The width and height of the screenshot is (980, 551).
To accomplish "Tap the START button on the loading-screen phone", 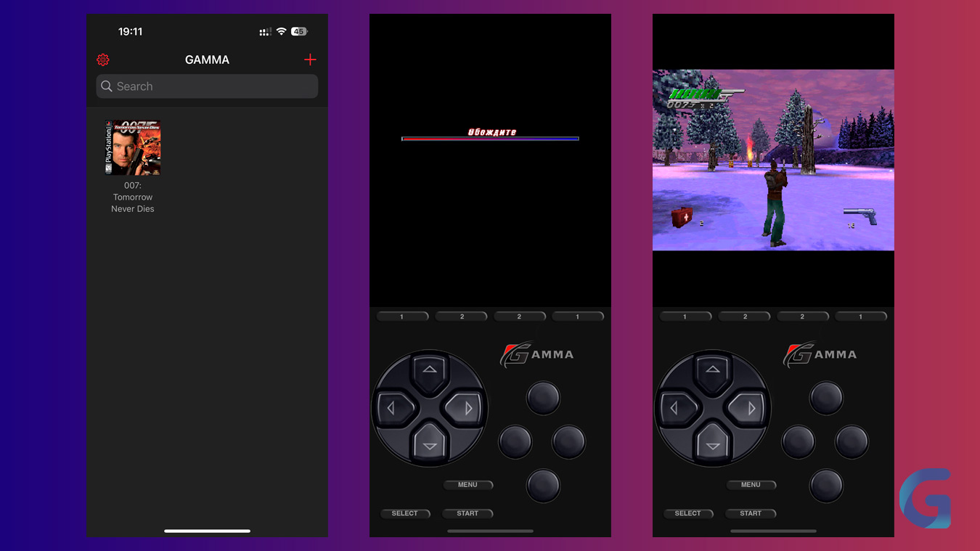I will (468, 513).
